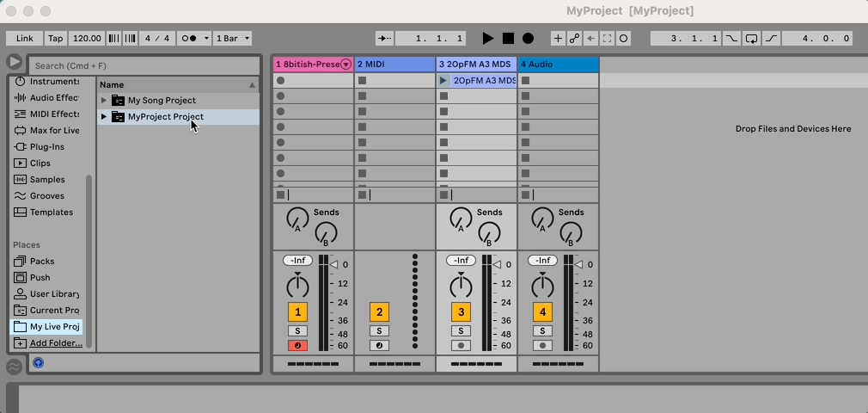Click the Session Record circle button
The width and height of the screenshot is (868, 413).
(x=623, y=38)
